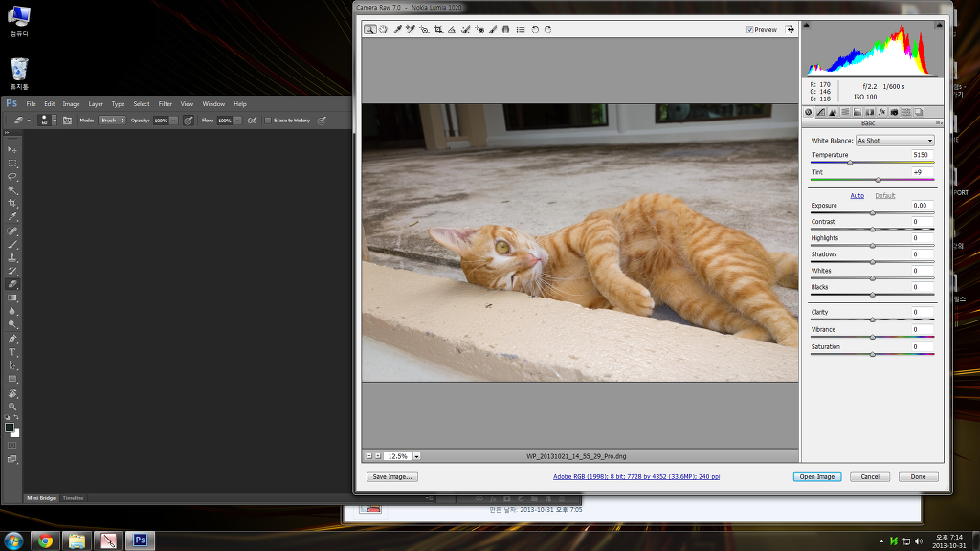Open the Filter menu in Photoshop
The image size is (980, 551).
point(166,104)
